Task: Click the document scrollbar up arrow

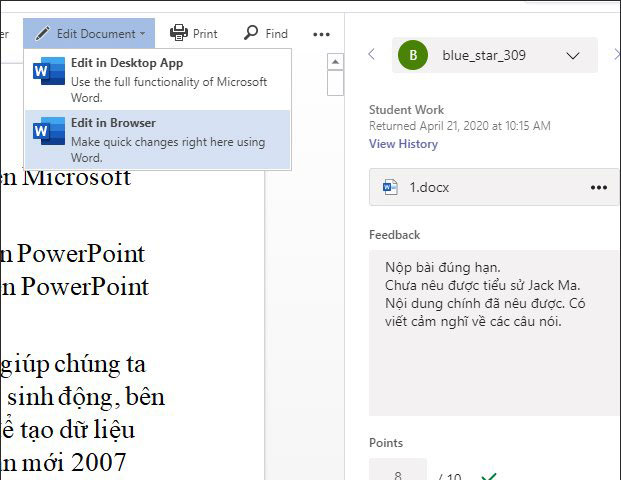Action: point(335,62)
